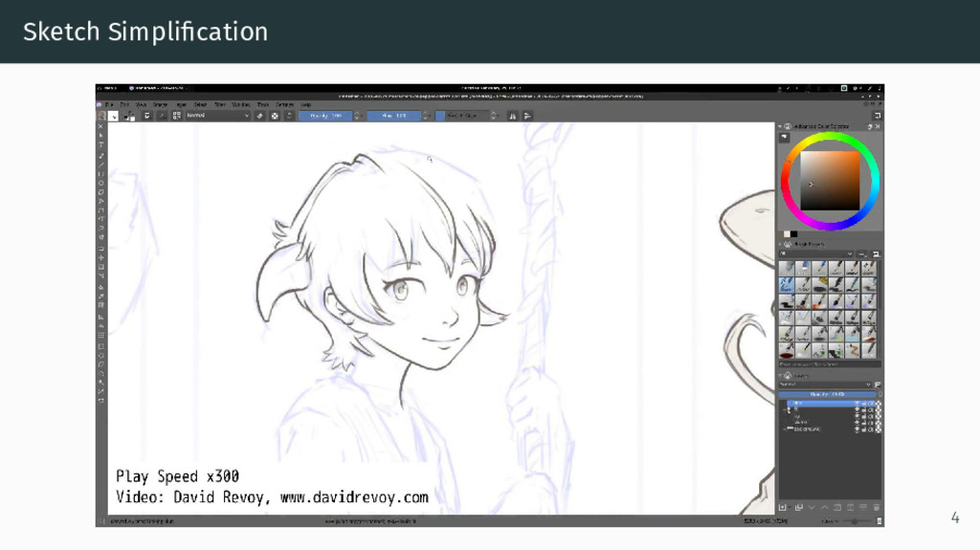This screenshot has width=980, height=550.
Task: Open the Layer menu
Action: pyautogui.click(x=181, y=104)
